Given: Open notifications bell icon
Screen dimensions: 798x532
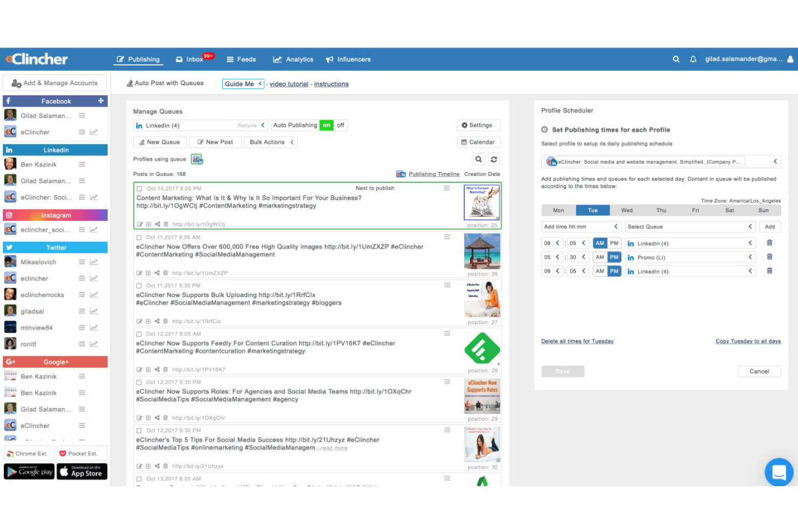Looking at the screenshot, I should [693, 59].
